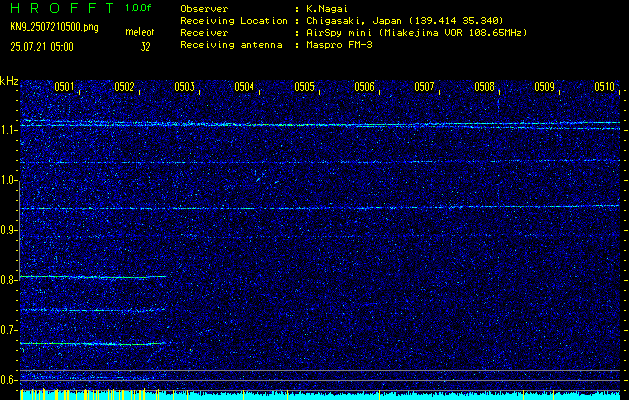Click the Observer name K.Nagai

(x=327, y=9)
